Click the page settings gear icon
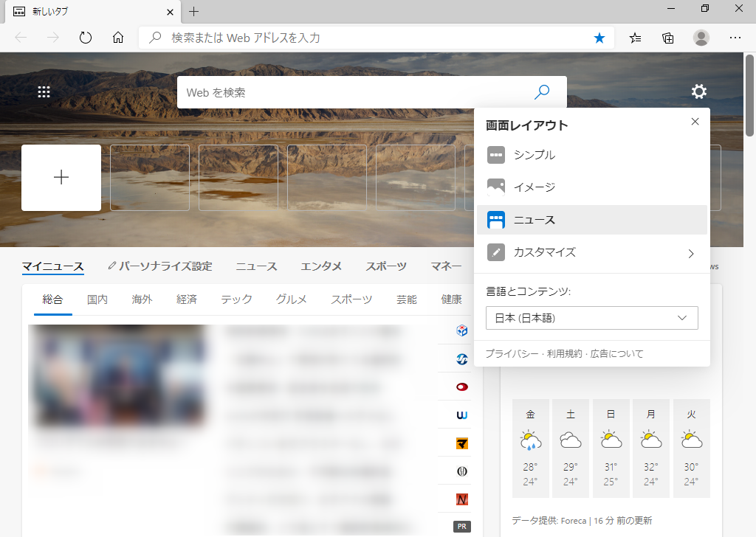 pyautogui.click(x=698, y=91)
